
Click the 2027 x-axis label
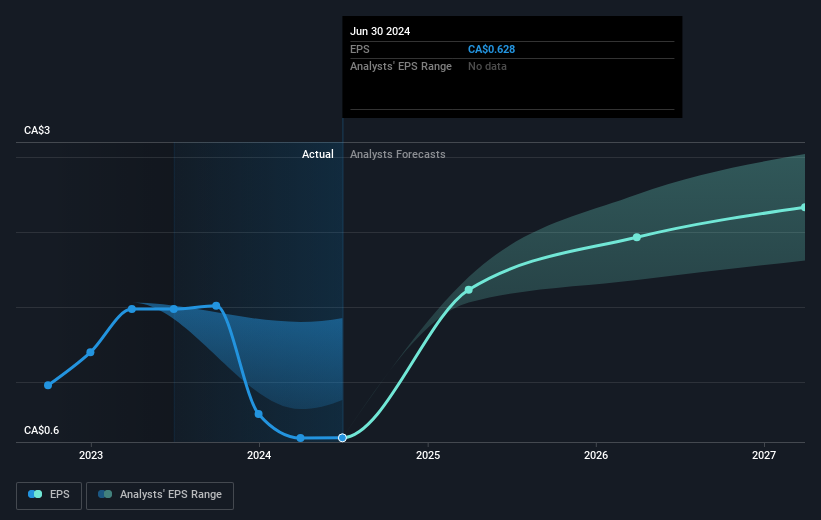point(764,455)
